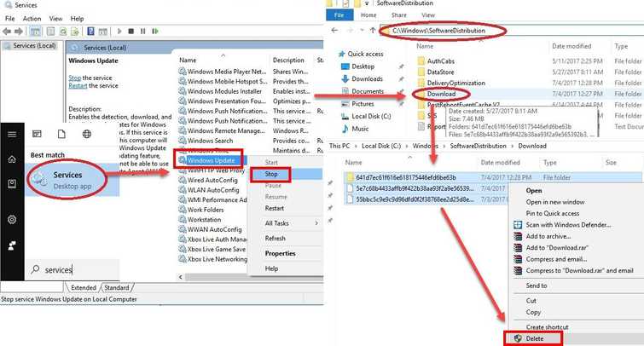The width and height of the screenshot is (644, 346).
Task: Select the WWAN AutoConfig service
Action: coord(211,229)
